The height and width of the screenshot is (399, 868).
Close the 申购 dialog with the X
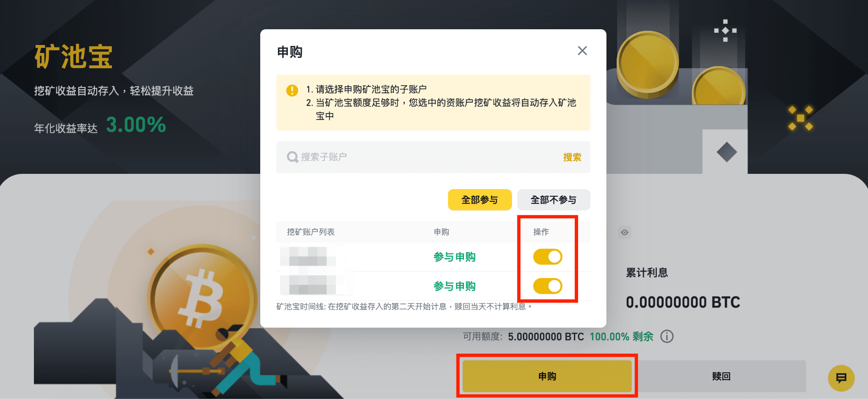[582, 51]
